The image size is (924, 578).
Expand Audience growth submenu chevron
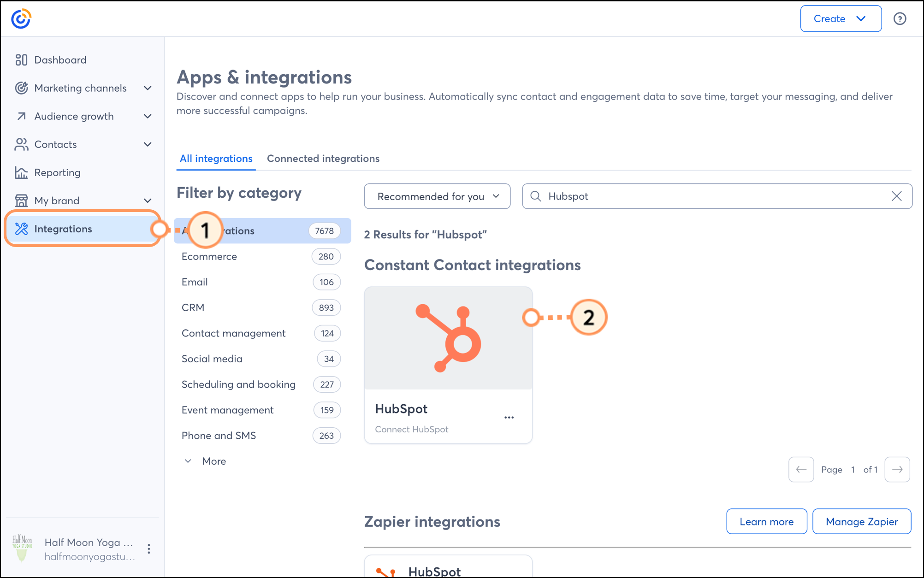[x=148, y=116]
